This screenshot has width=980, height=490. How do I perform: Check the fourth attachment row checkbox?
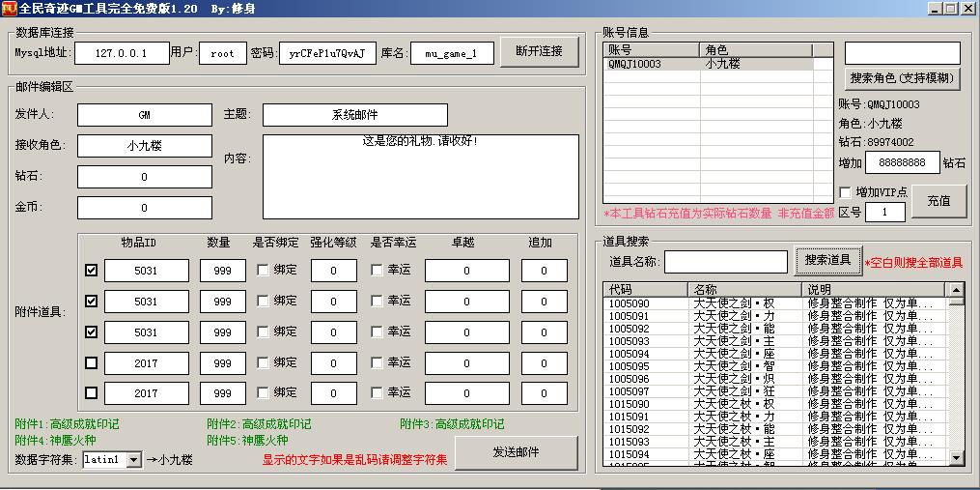coord(92,363)
